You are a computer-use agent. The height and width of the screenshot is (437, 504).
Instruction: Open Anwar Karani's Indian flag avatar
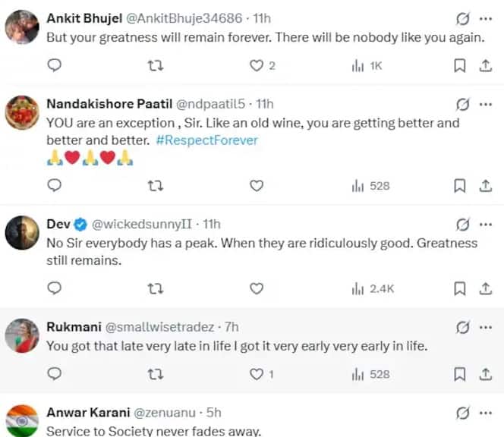click(x=22, y=421)
